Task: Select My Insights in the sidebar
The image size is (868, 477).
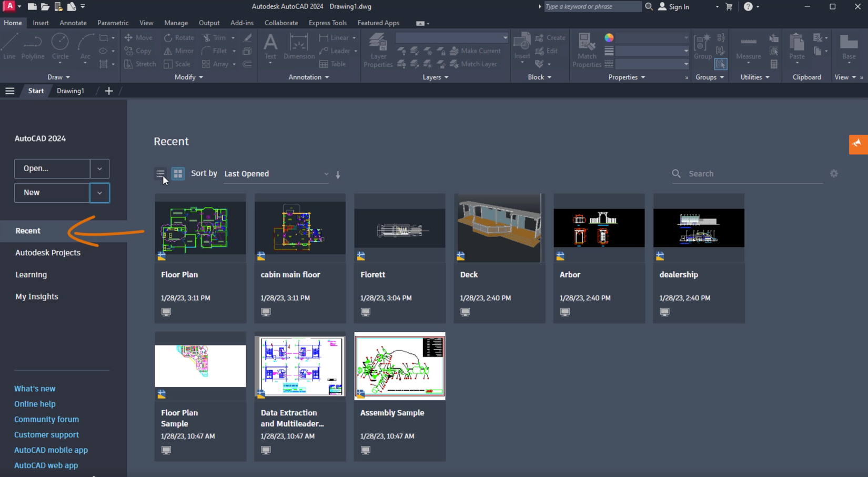Action: click(x=37, y=296)
